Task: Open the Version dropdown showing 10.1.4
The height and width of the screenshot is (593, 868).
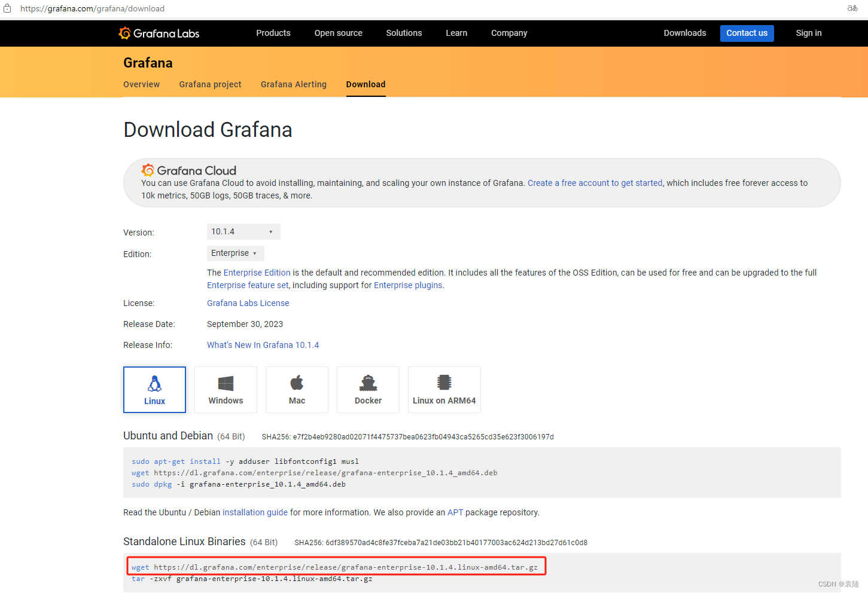Action: pyautogui.click(x=243, y=231)
